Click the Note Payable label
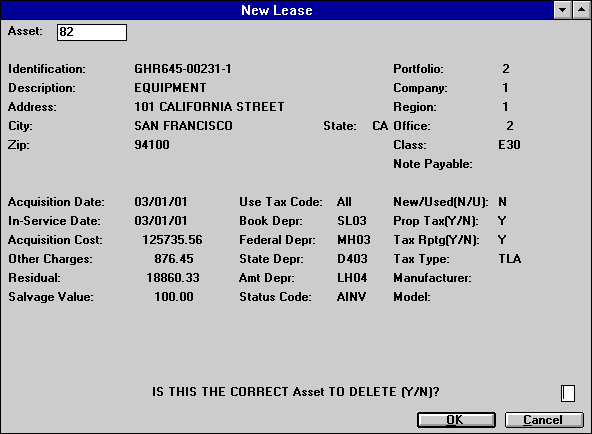Image resolution: width=592 pixels, height=434 pixels. 433,164
